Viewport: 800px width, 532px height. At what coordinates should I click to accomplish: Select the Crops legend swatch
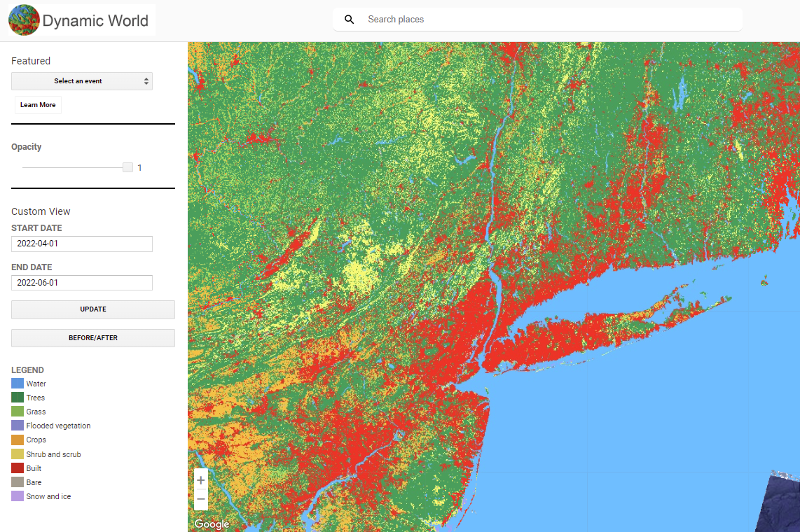(18, 440)
